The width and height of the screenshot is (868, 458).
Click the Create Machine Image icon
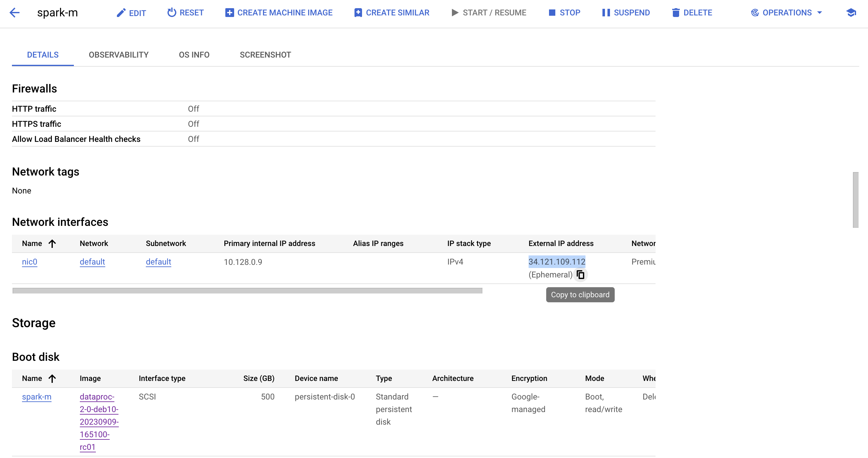coord(229,13)
